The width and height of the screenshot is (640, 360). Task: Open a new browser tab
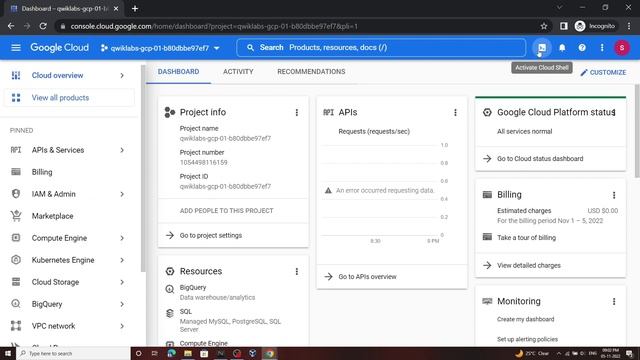[135, 9]
